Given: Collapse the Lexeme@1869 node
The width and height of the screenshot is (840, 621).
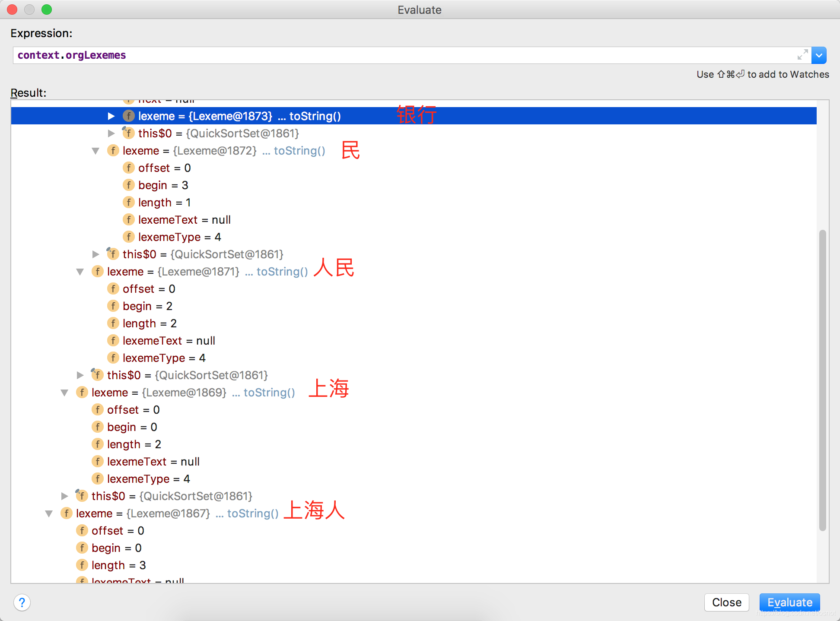Looking at the screenshot, I should (64, 393).
